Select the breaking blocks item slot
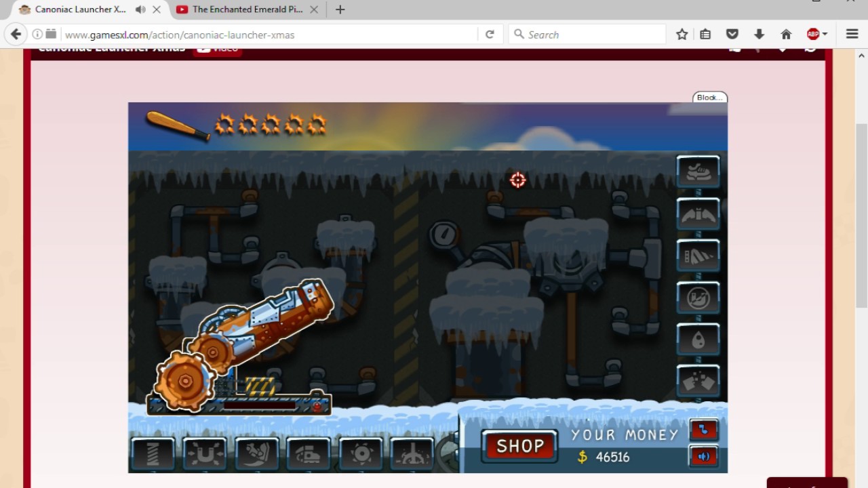 [x=698, y=382]
